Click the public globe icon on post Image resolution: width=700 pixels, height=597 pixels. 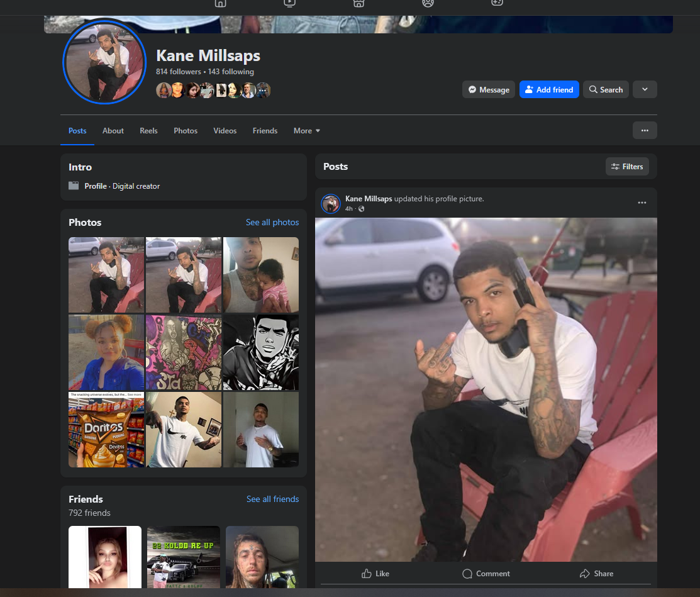361,208
